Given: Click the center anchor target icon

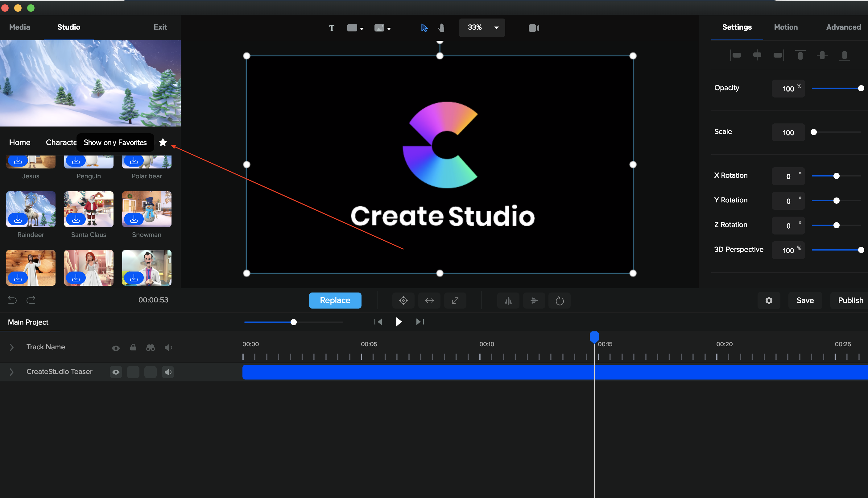Looking at the screenshot, I should click(403, 300).
